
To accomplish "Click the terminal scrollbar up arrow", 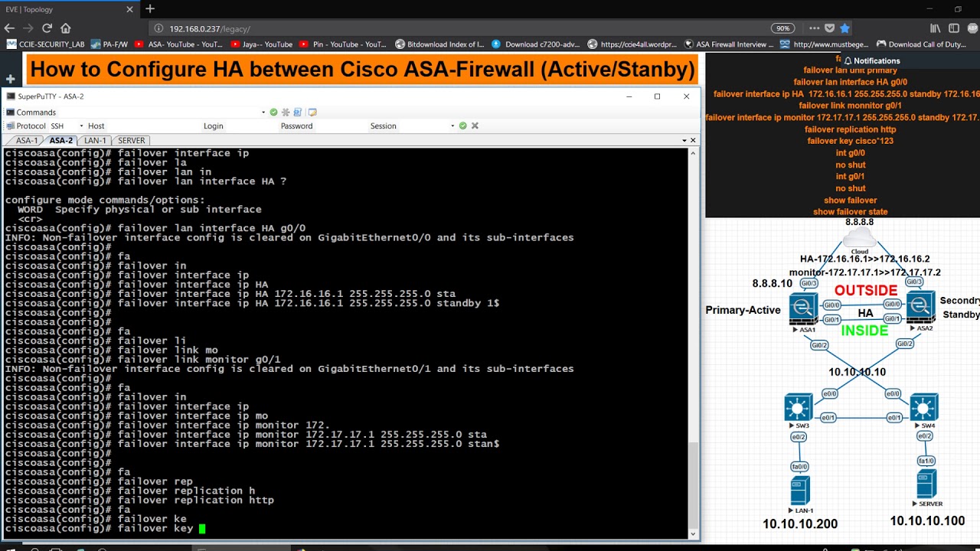I will tap(693, 152).
